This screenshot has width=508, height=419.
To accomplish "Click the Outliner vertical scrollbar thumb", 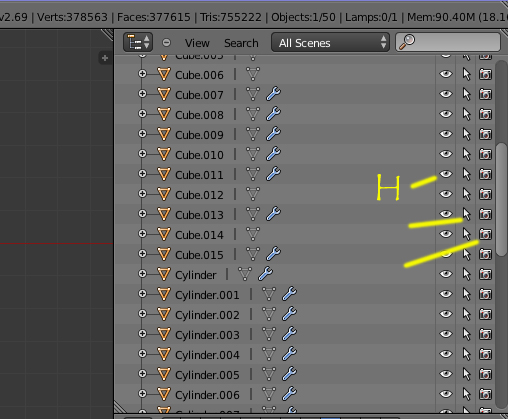I will point(501,199).
